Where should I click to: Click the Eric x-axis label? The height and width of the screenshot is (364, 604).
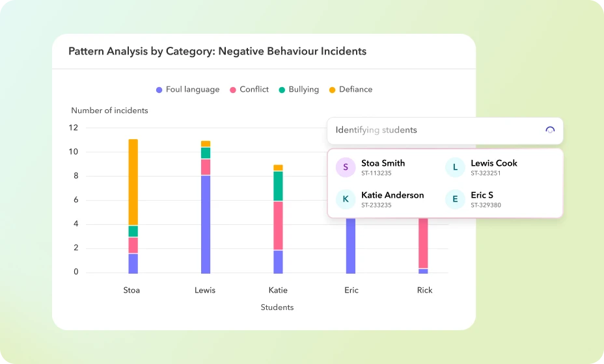click(x=351, y=290)
